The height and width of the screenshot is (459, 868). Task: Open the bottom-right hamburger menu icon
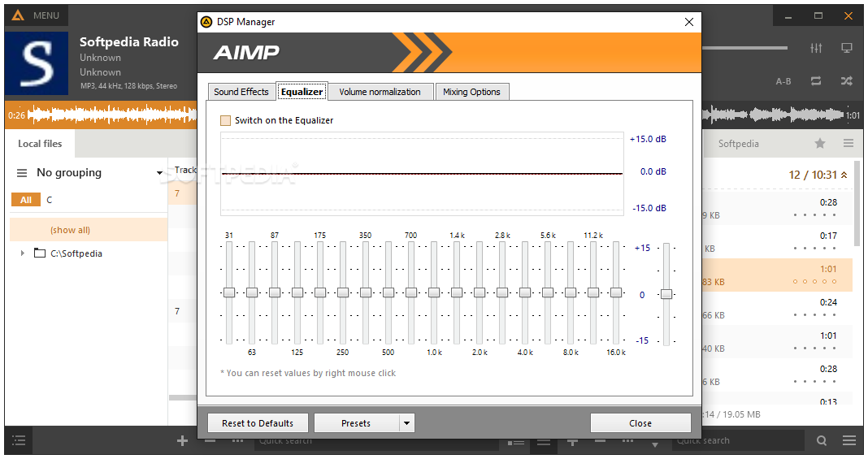[x=849, y=441]
